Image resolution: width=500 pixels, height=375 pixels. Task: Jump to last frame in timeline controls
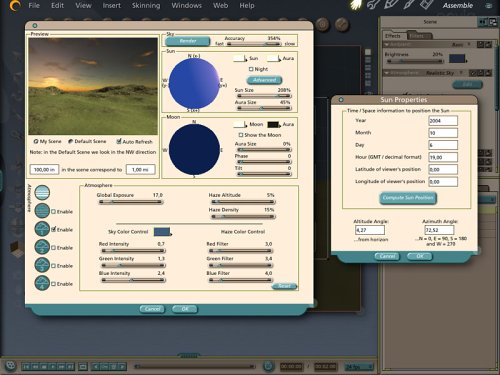tap(70, 367)
